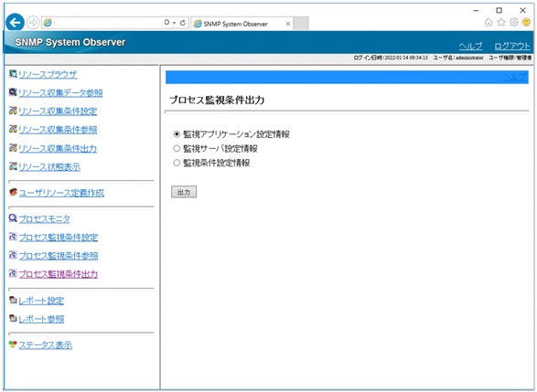Click the ユーザ名 administrator status text
This screenshot has width=537, height=392.
(x=458, y=58)
